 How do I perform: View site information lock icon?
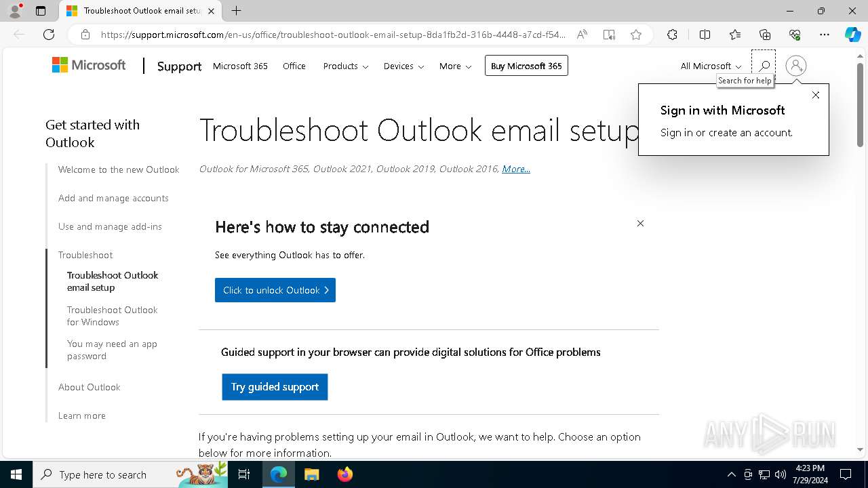tap(85, 35)
